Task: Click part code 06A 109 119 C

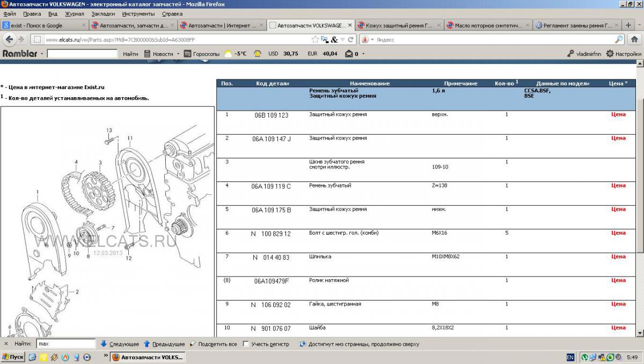Action: [272, 186]
